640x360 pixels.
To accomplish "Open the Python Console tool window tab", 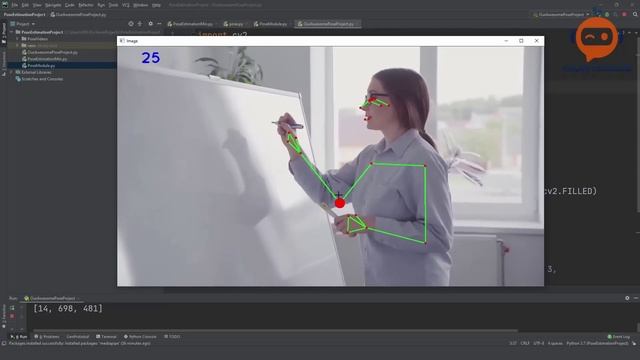I will point(140,337).
